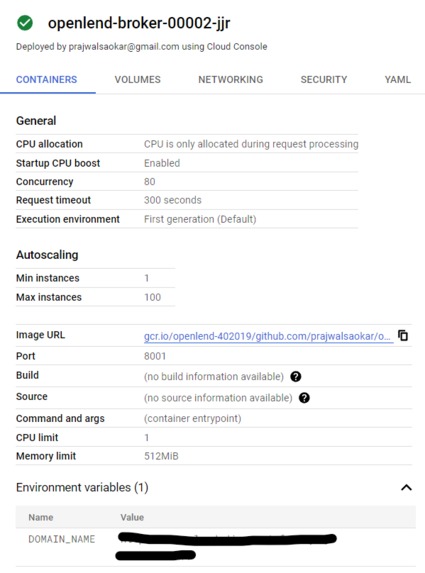The height and width of the screenshot is (573, 425).
Task: Click the 'Image URL' label
Action: (40, 335)
